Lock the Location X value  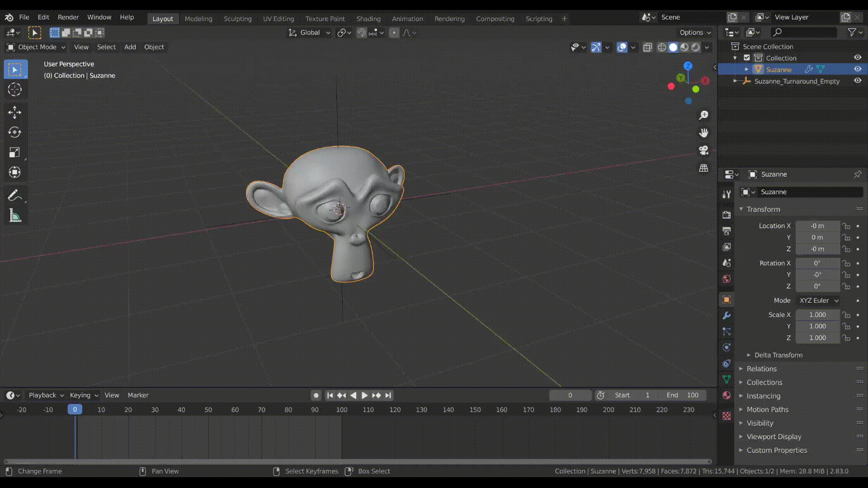click(x=846, y=226)
